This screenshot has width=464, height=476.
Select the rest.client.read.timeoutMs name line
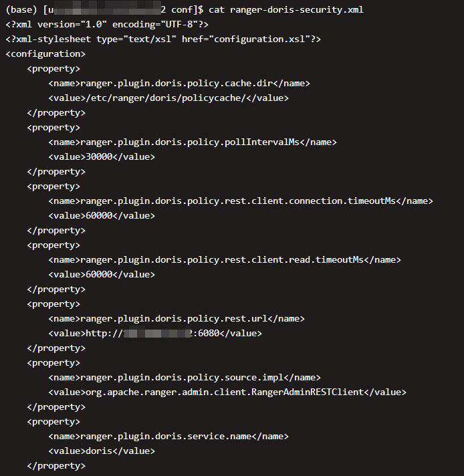click(225, 260)
